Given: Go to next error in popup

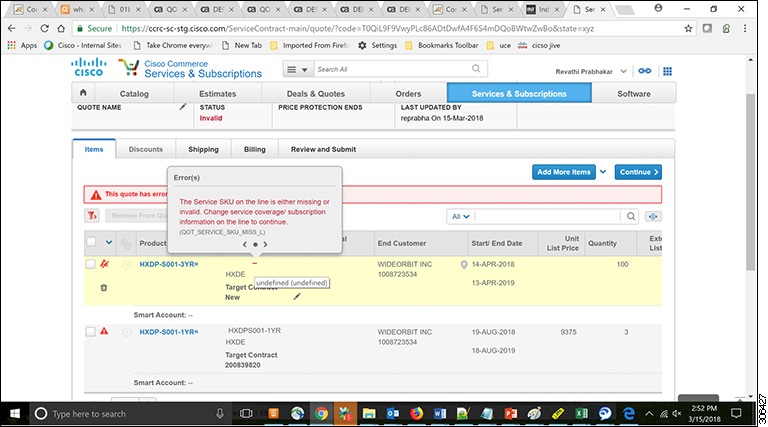Looking at the screenshot, I should click(265, 244).
